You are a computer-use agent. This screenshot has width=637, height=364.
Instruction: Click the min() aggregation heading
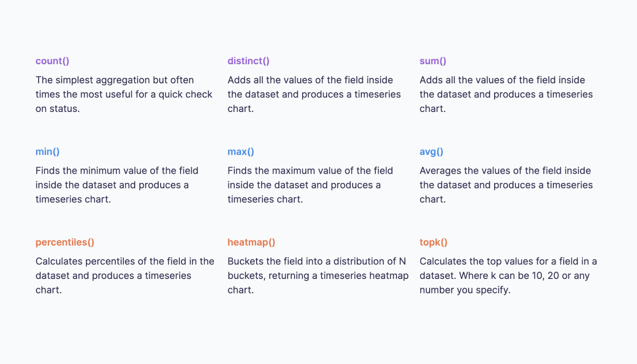(47, 152)
